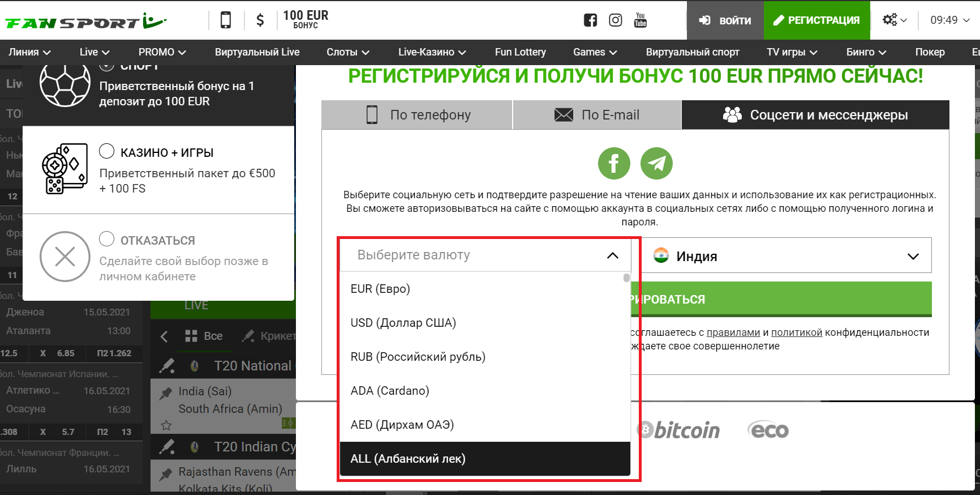Click the 100 EUR БОНУС link
Image resolution: width=980 pixels, height=495 pixels.
tap(306, 20)
